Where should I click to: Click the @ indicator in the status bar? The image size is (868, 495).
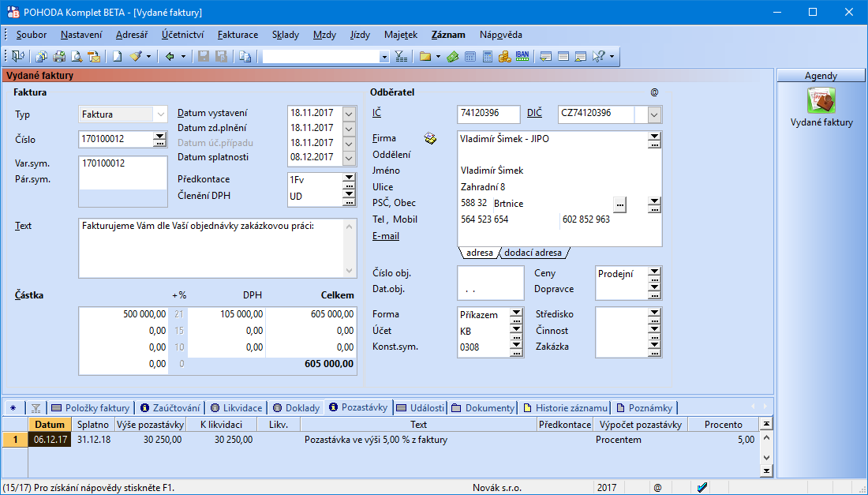coord(657,487)
